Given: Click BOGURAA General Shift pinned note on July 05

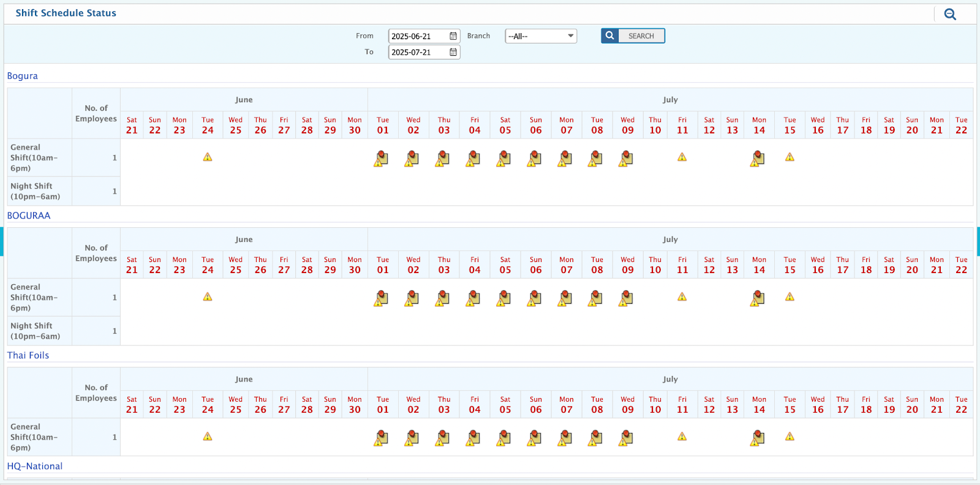Looking at the screenshot, I should (x=503, y=298).
